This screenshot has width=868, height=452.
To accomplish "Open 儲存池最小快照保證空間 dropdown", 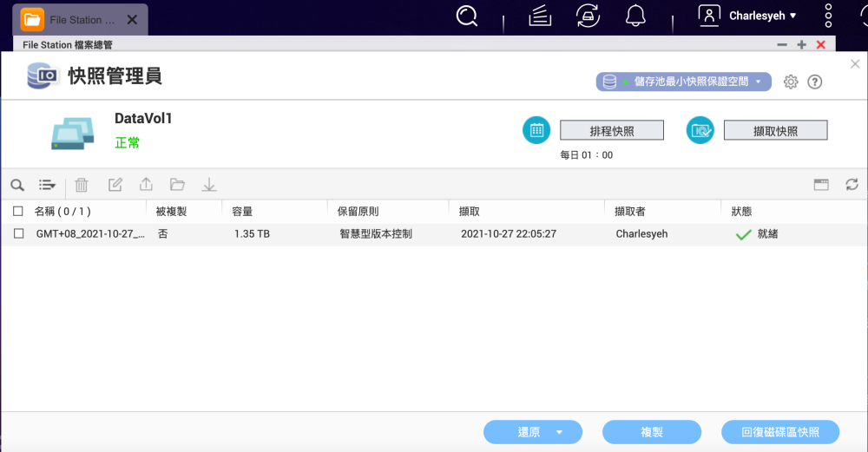I will point(683,82).
